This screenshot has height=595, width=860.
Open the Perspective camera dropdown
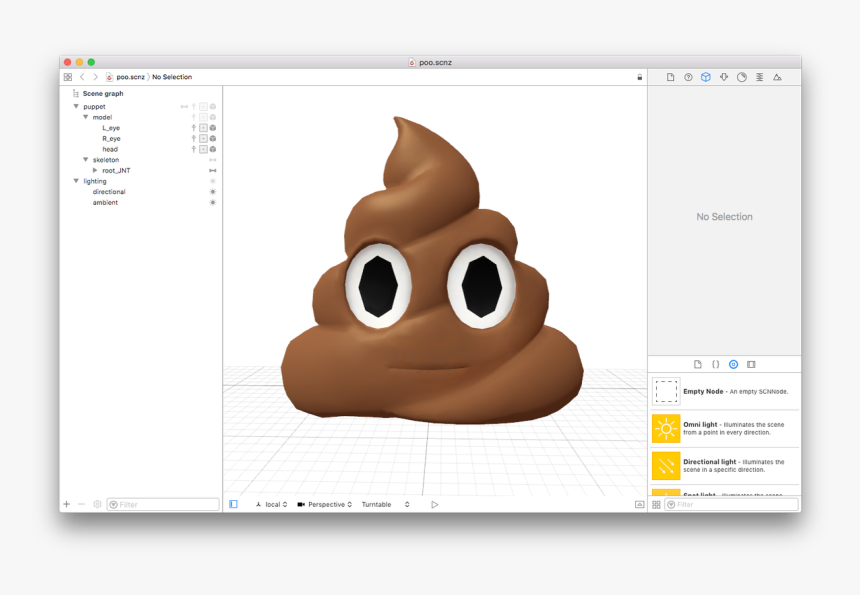click(325, 505)
